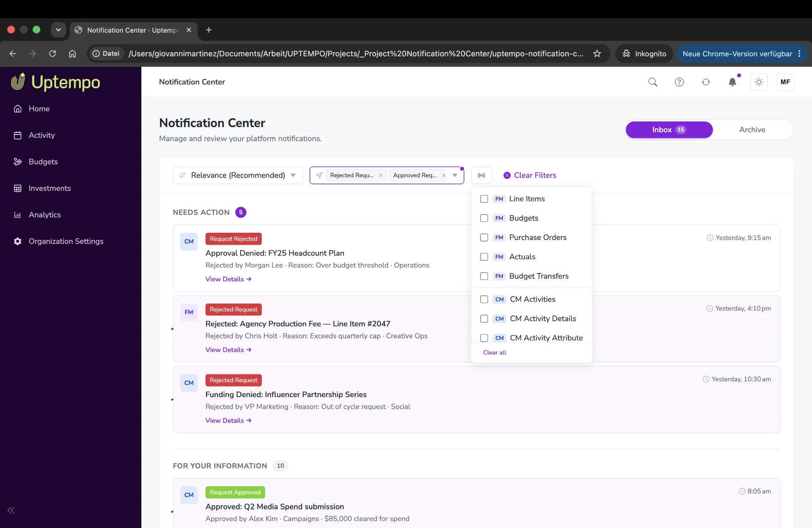Screen dimensions: 812x528
Task: Collapse sidebar with double chevron icon
Action: (x=11, y=510)
